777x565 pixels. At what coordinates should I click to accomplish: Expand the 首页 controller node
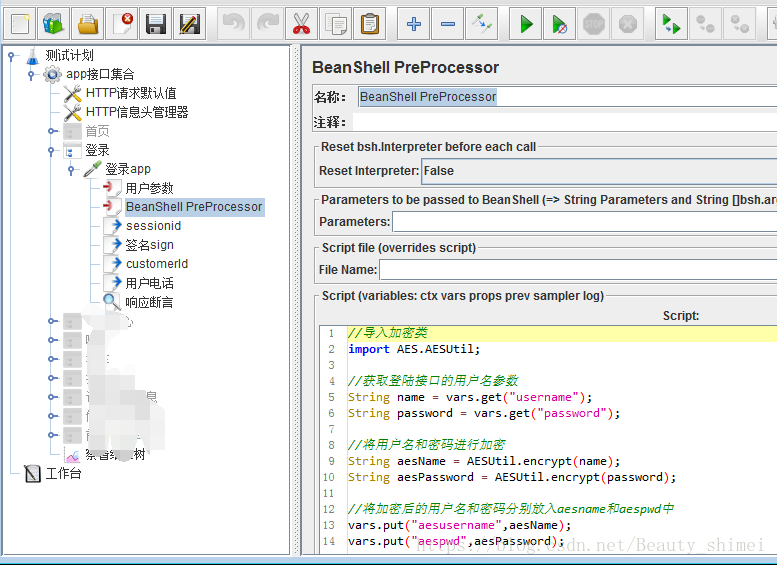tap(52, 131)
